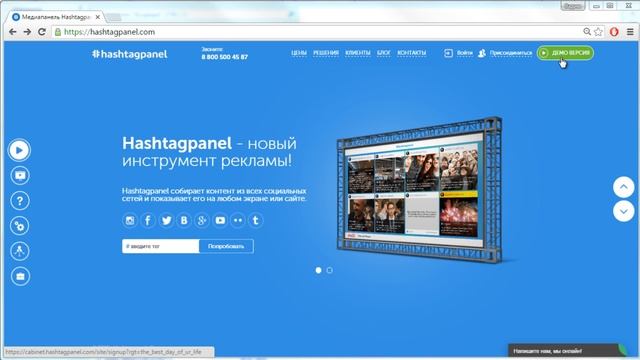Screen dimensions: 640x360
Task: Click the Opera extension icon
Action: click(614, 32)
